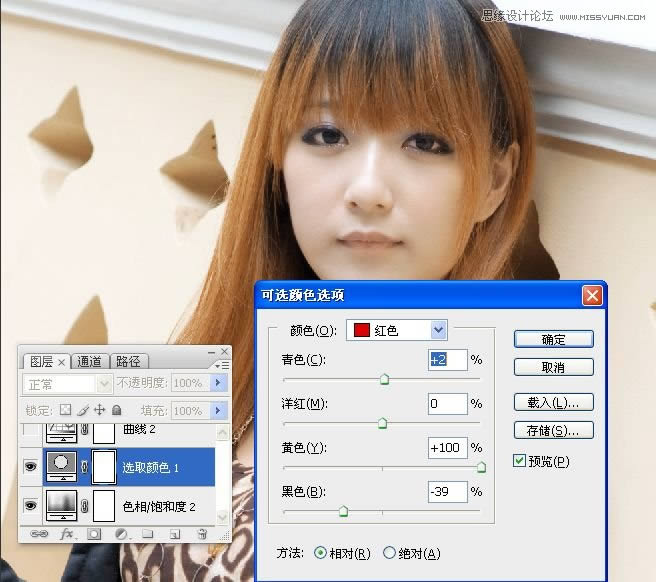The width and height of the screenshot is (656, 582).
Task: Create a new adjustment layer icon
Action: click(121, 535)
